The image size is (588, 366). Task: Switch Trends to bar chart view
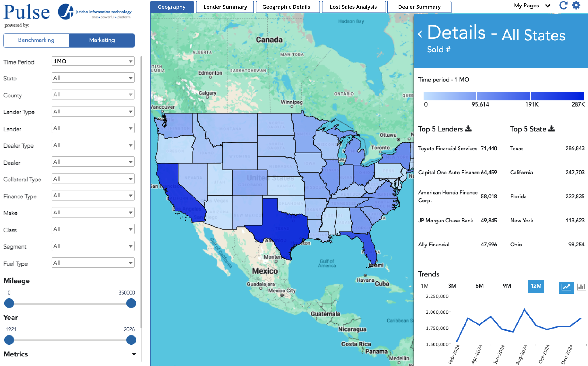(x=581, y=287)
